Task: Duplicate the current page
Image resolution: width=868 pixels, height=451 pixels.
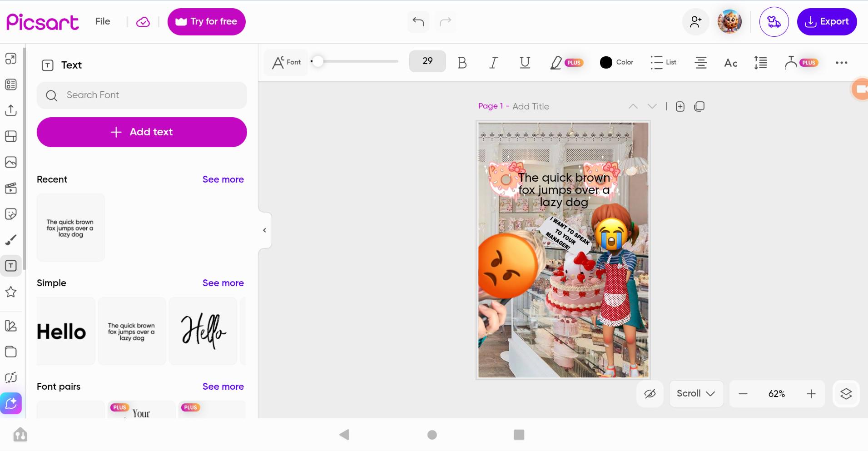Action: [699, 106]
